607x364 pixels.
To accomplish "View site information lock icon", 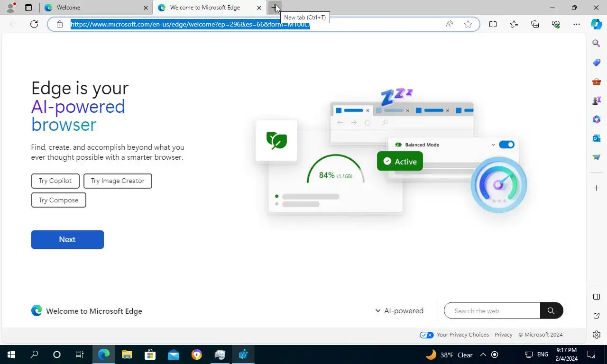I will click(60, 24).
